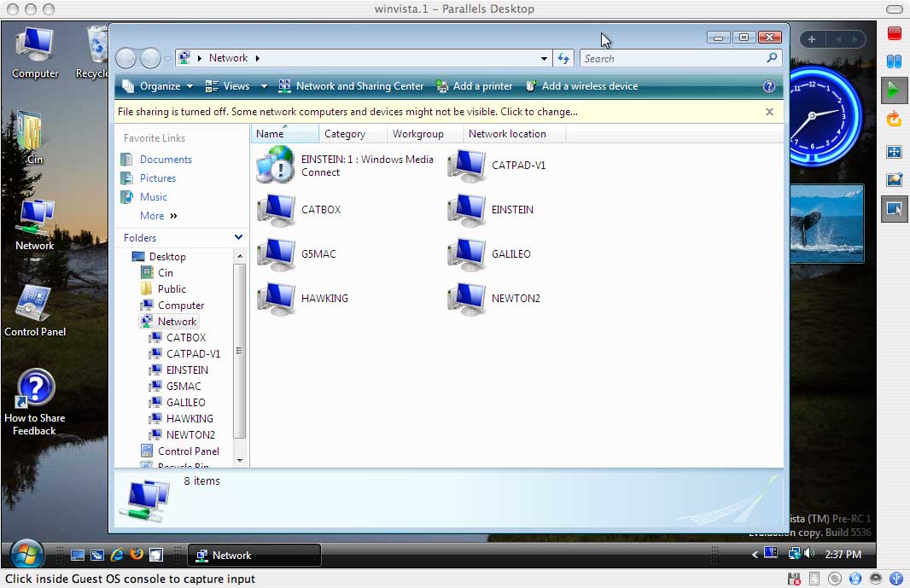Show hidden system tray icons

coord(755,555)
